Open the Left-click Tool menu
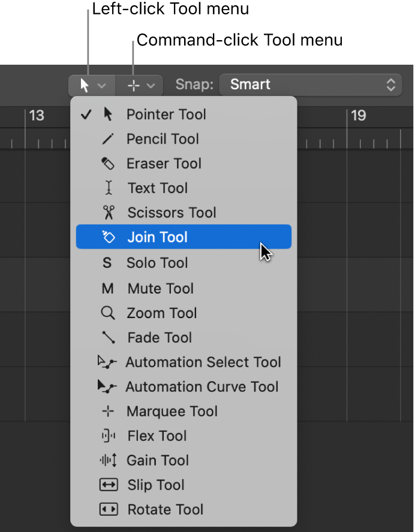Viewport: 415px width, 532px height. point(91,84)
